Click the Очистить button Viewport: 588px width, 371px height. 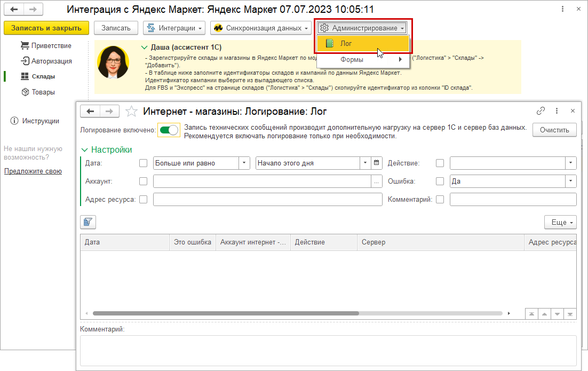(x=554, y=130)
